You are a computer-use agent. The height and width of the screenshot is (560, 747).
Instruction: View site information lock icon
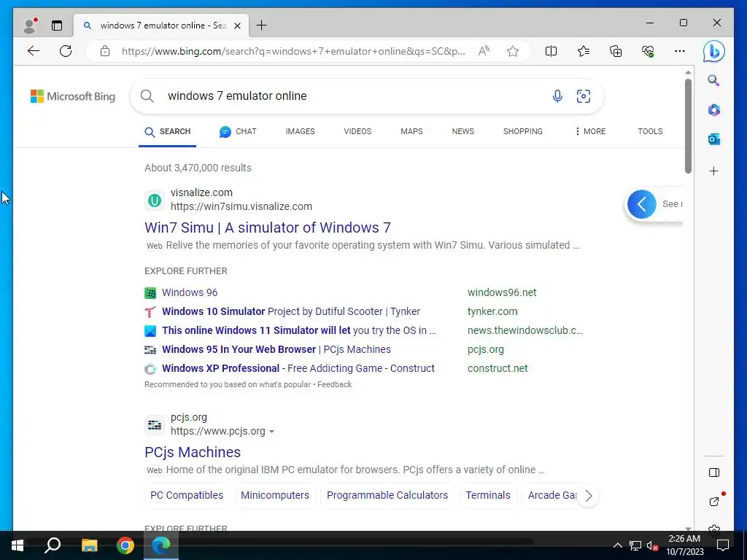[x=105, y=51]
